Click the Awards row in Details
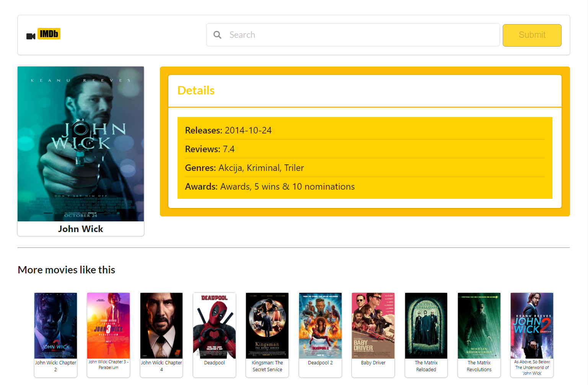588x385 pixels. (x=270, y=187)
